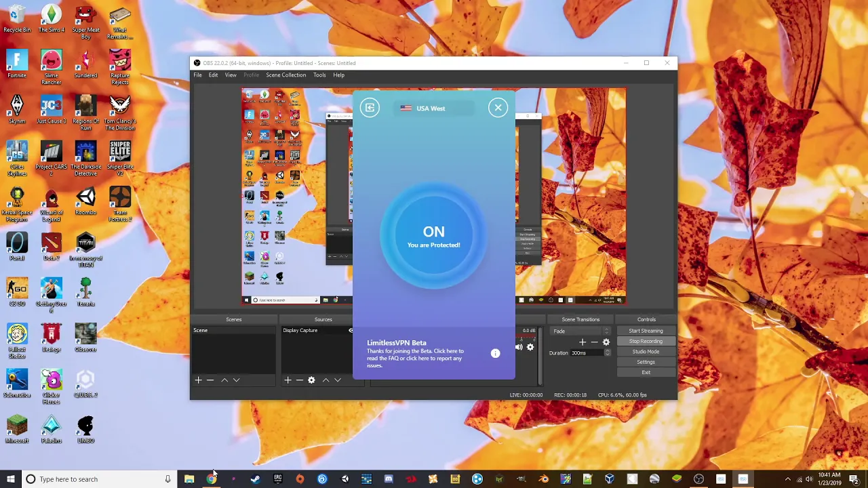Move scene up with the Scenes up arrow

point(224,380)
